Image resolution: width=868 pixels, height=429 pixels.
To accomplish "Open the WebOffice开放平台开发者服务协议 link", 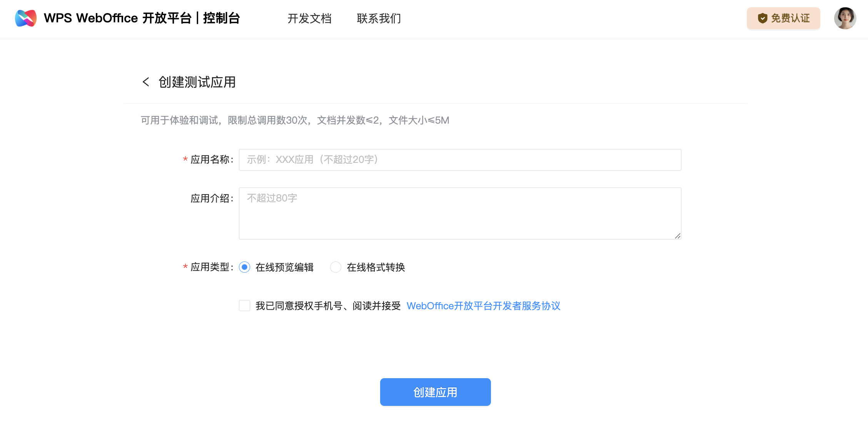I will click(x=483, y=306).
